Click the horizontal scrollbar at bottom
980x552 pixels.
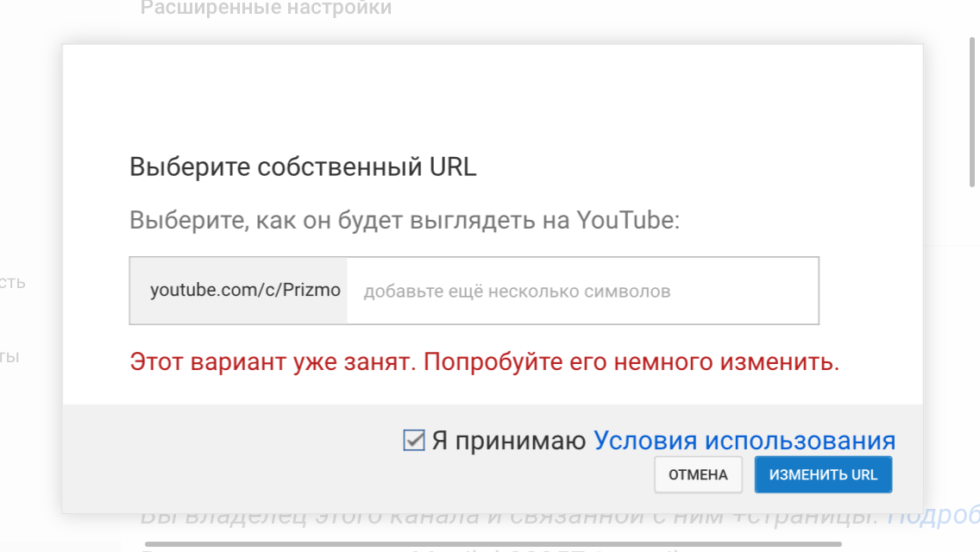point(493,544)
